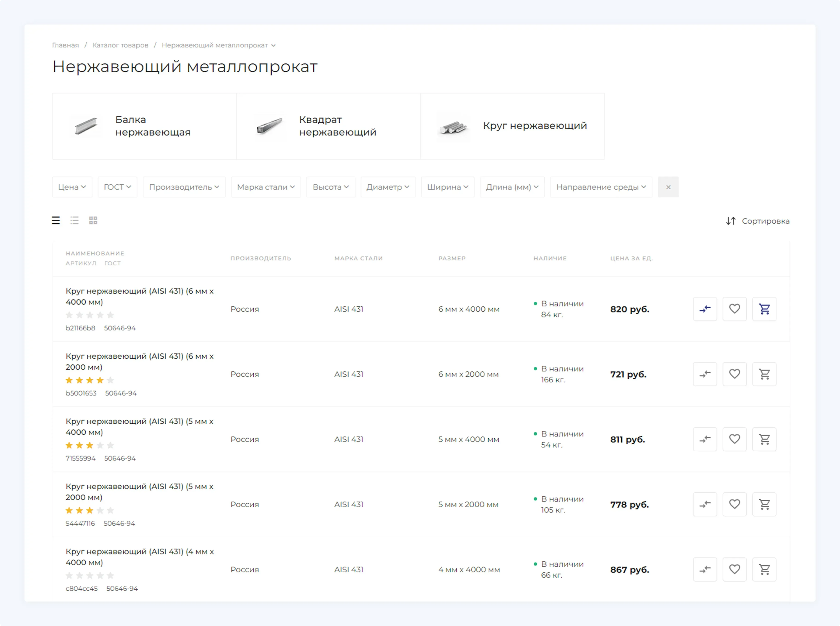840x626 pixels.
Task: Expand the Нержавеющий металлопрокат breadcrumb menu
Action: click(273, 45)
